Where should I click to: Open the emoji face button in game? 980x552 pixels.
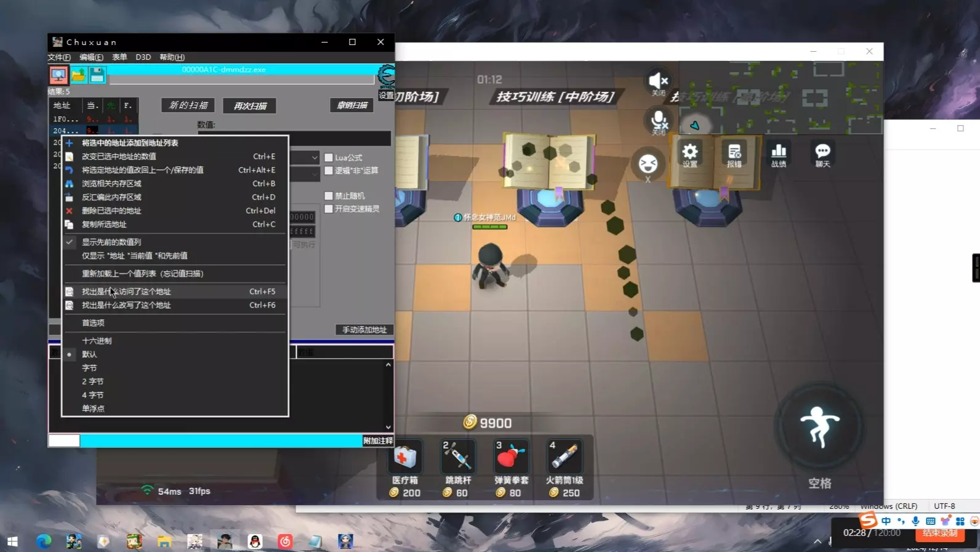[x=647, y=164]
